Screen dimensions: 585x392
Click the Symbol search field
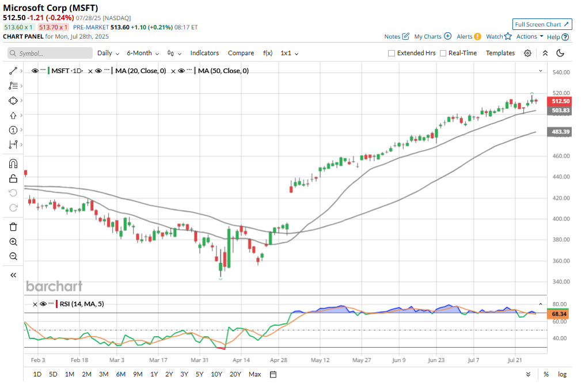pos(50,54)
